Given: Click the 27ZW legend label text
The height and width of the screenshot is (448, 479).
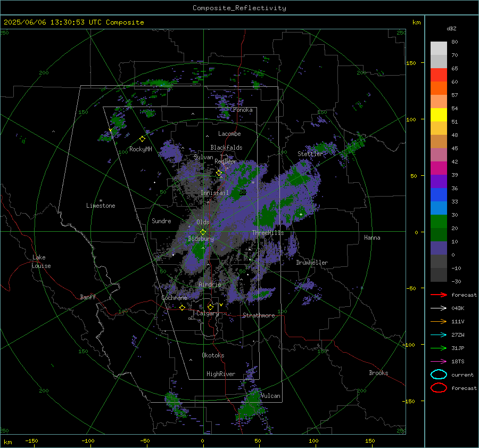Looking at the screenshot, I should (458, 335).
